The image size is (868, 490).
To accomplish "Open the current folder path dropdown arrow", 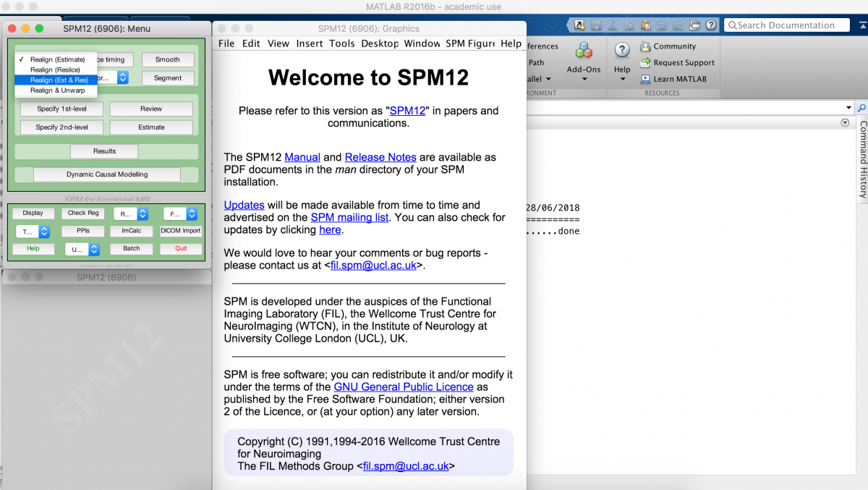I will 848,108.
